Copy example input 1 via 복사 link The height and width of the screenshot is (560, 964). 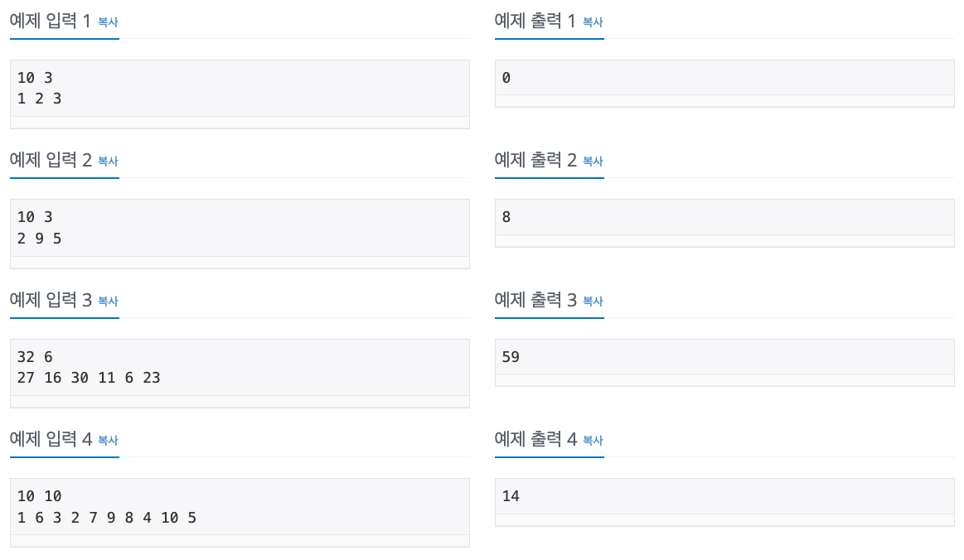click(x=108, y=22)
